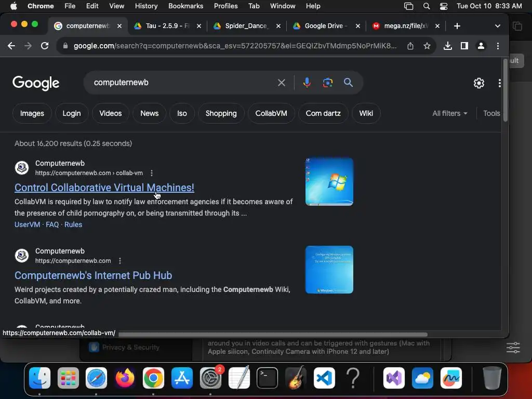Click the Google logo
Viewport: 532px width, 399px height.
36,83
